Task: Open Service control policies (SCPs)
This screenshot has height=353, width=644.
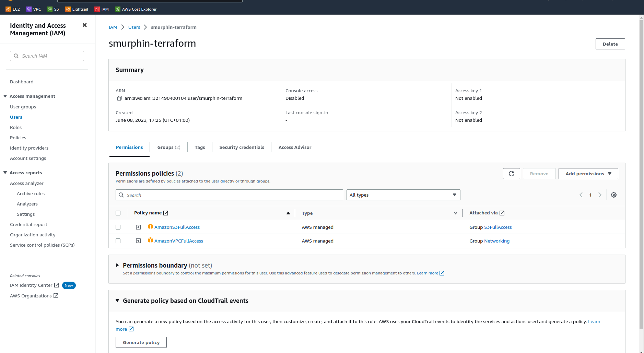Action: tap(42, 245)
